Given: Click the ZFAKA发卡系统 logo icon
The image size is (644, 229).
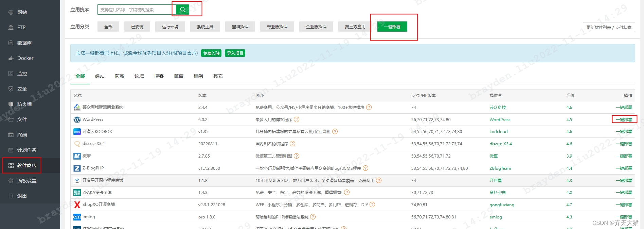Looking at the screenshot, I should (x=77, y=193).
